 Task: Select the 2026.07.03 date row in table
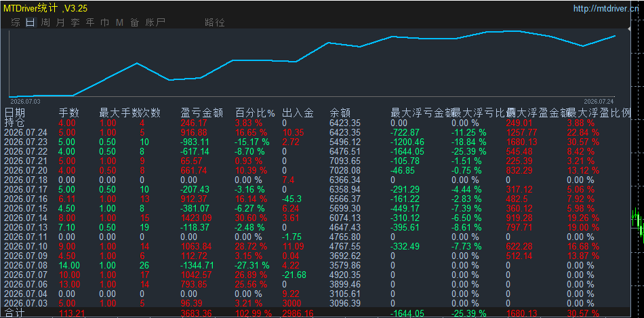[x=26, y=303]
